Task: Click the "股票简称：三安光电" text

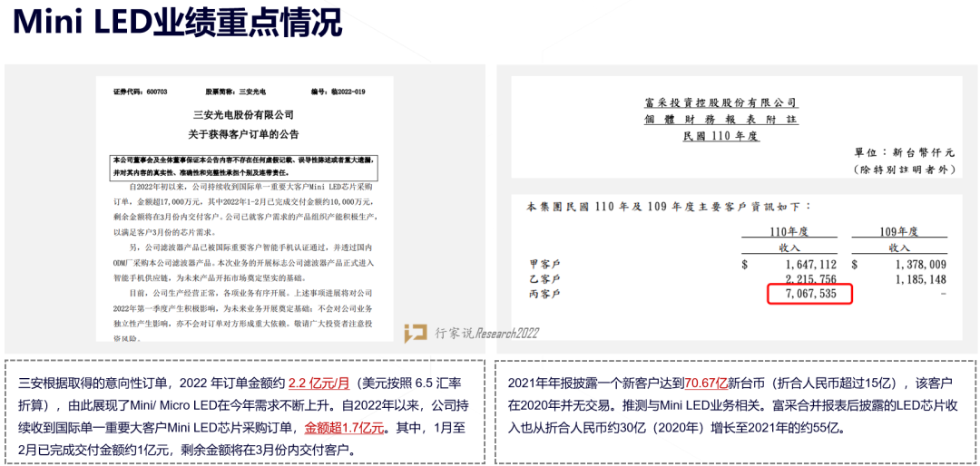Action: (x=235, y=92)
